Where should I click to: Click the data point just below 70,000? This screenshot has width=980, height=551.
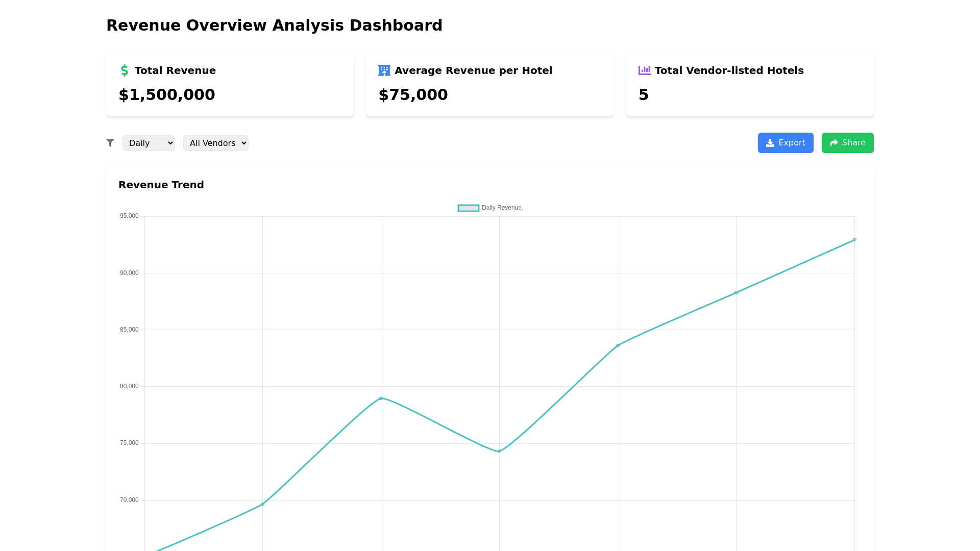pyautogui.click(x=262, y=504)
